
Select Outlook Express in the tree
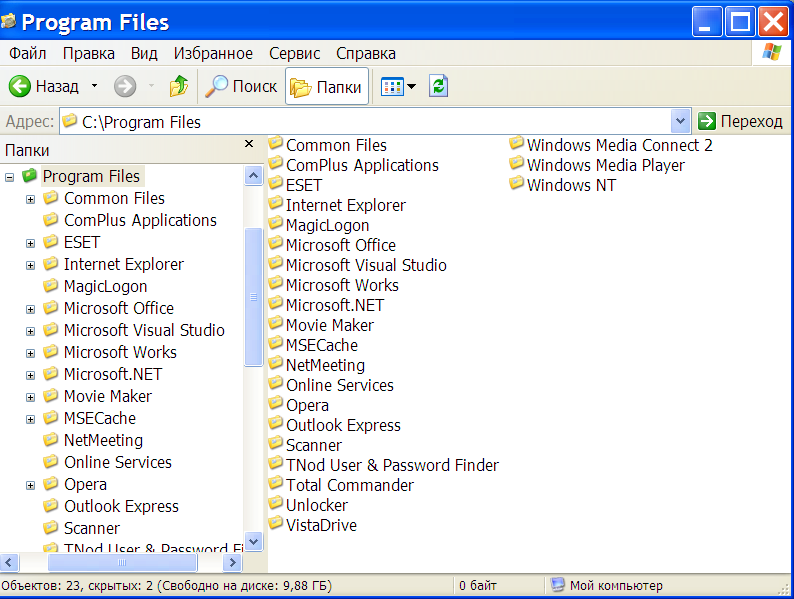pos(121,506)
